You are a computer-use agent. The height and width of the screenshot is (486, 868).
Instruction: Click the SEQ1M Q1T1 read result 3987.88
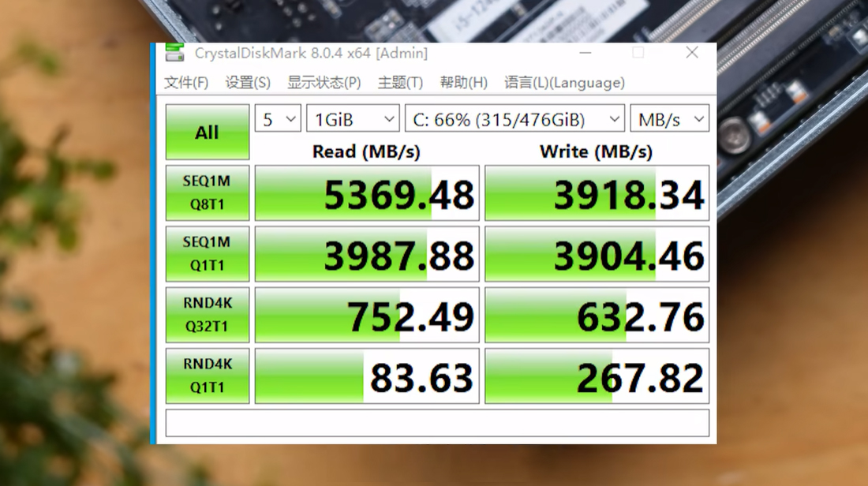pos(367,253)
